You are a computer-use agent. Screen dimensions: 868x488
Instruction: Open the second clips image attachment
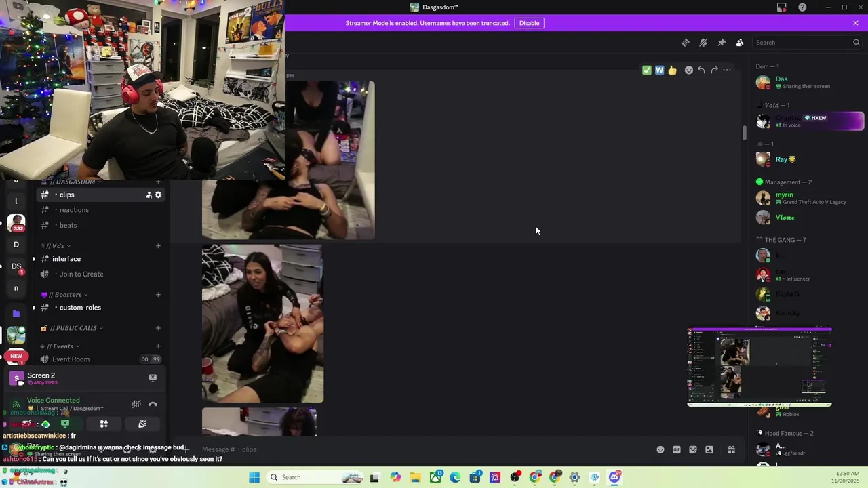click(262, 324)
